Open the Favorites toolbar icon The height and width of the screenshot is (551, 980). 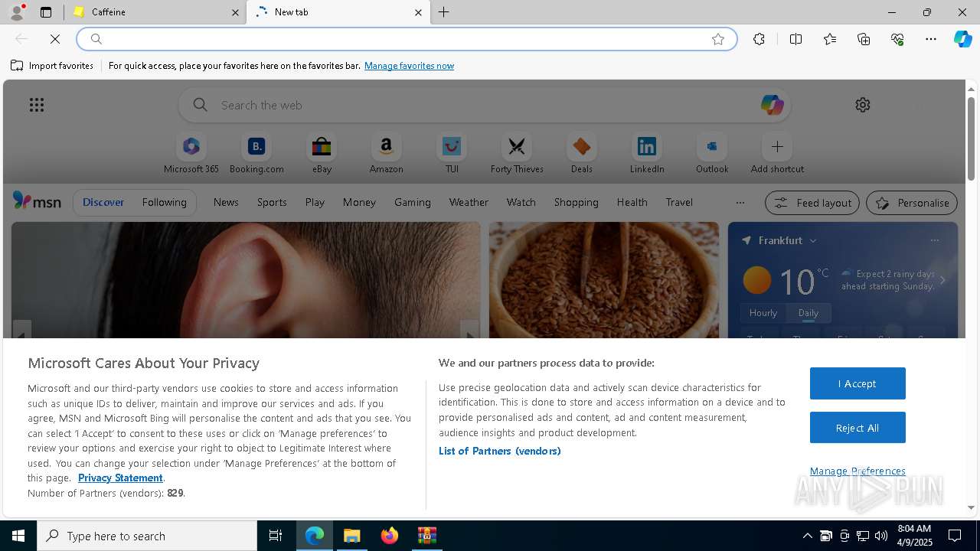pyautogui.click(x=830, y=39)
